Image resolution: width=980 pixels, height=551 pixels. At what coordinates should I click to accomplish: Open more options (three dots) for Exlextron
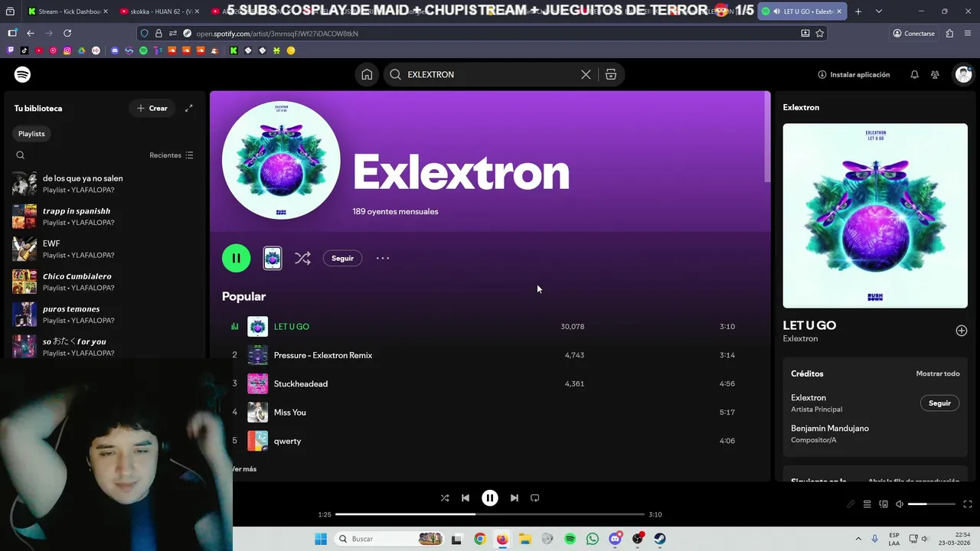(x=383, y=259)
